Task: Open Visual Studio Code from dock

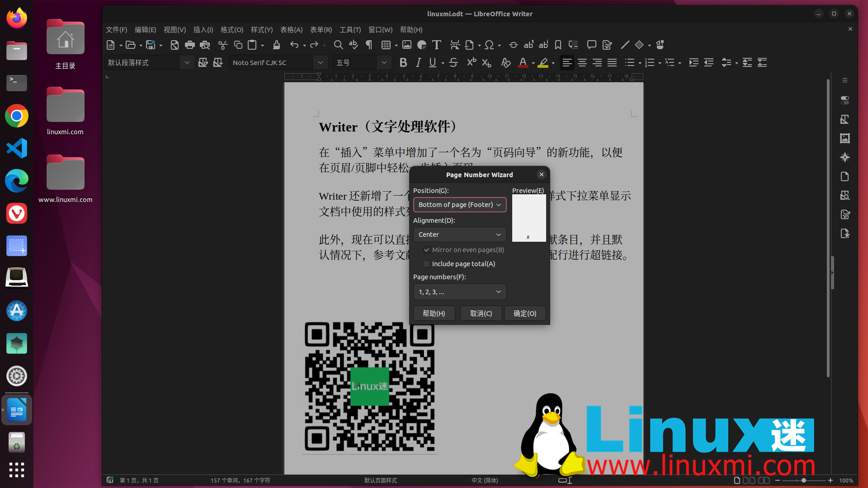Action: [17, 148]
